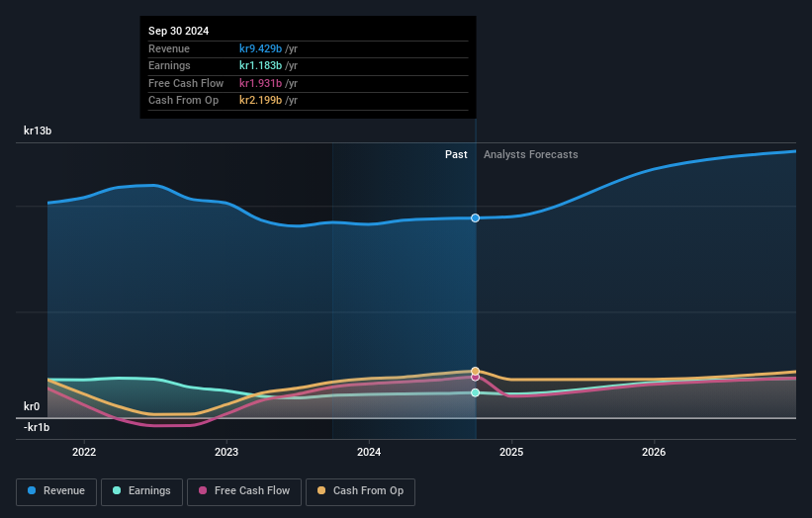Click the Free Cash Flow data point marker

[x=475, y=378]
